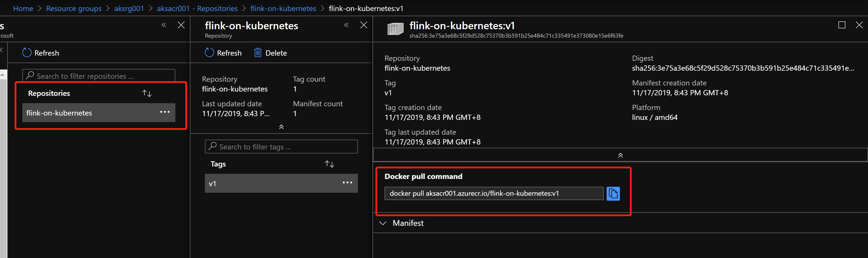Refresh the repositories list
Screen dimensions: 868x258
click(x=41, y=53)
